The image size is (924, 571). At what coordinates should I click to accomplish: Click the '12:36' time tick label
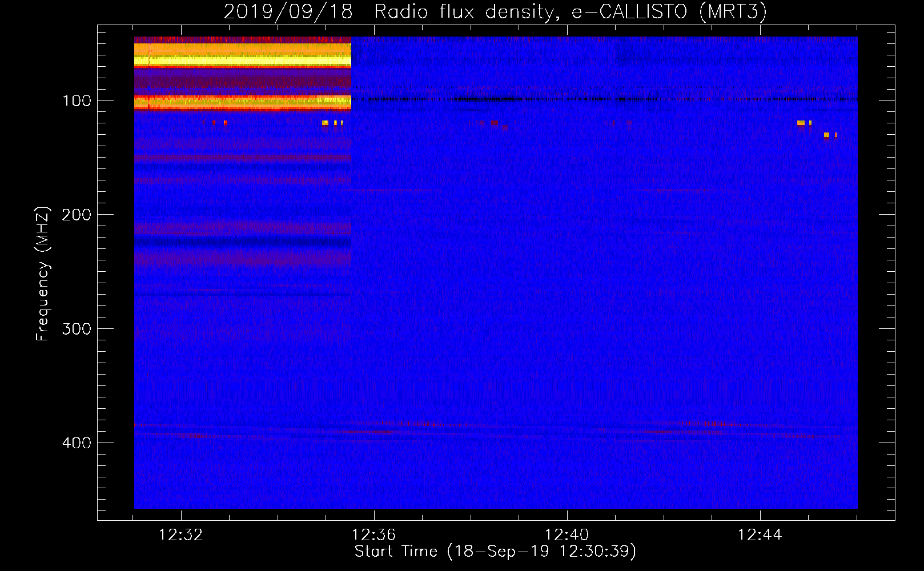pos(374,534)
